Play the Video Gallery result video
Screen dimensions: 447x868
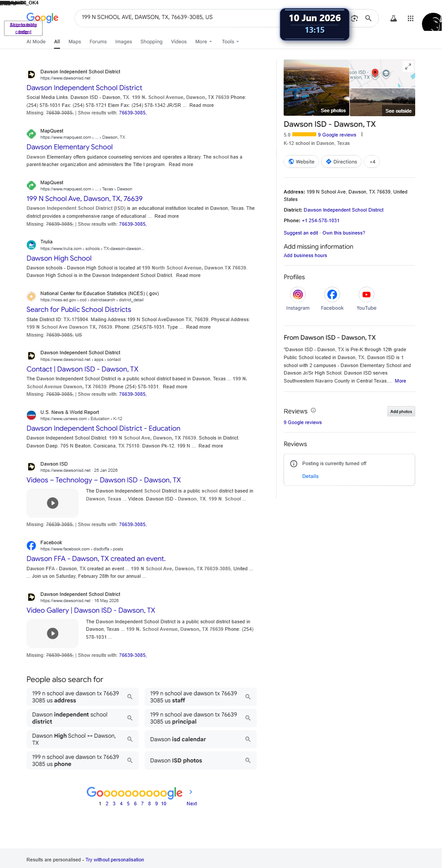(x=53, y=633)
